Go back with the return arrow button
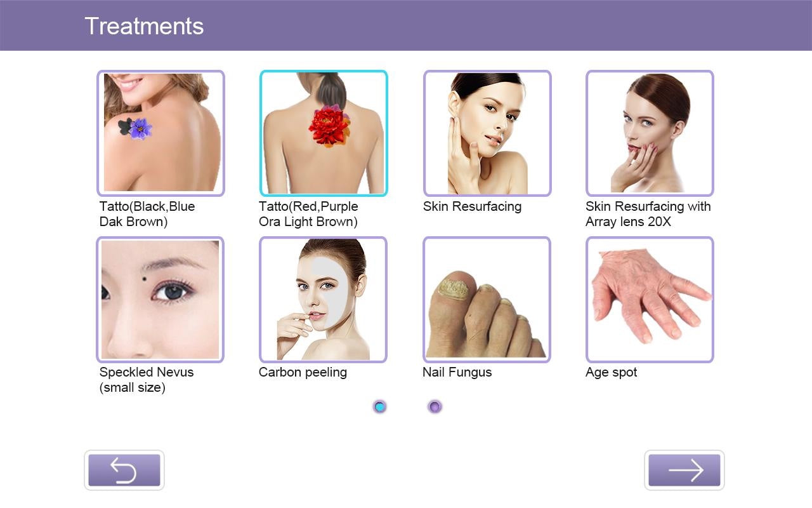The width and height of the screenshot is (812, 508). coord(124,471)
